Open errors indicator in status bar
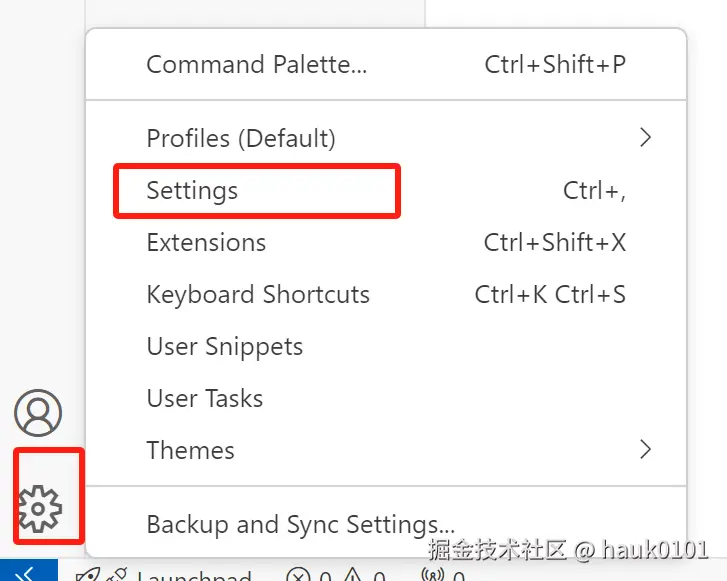 pyautogui.click(x=298, y=576)
